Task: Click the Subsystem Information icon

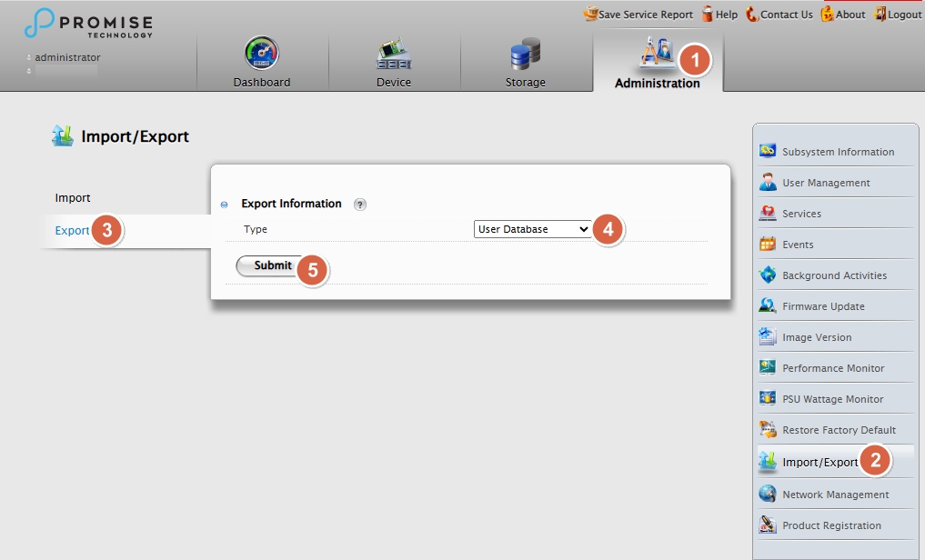Action: (x=768, y=152)
